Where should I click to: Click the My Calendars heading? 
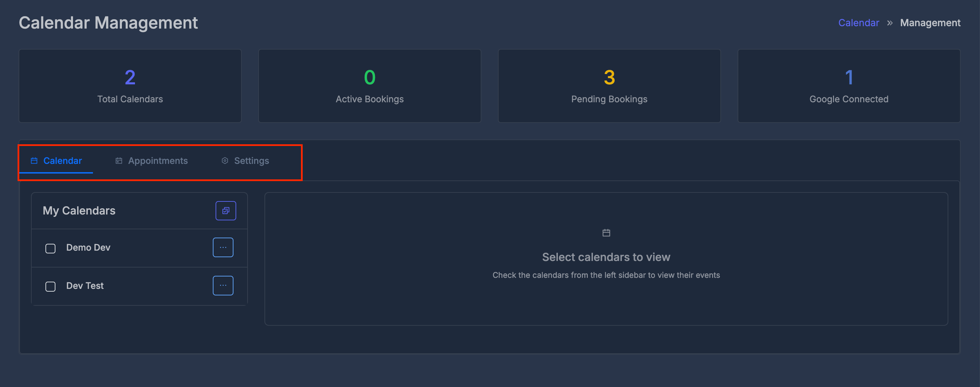[x=79, y=210]
